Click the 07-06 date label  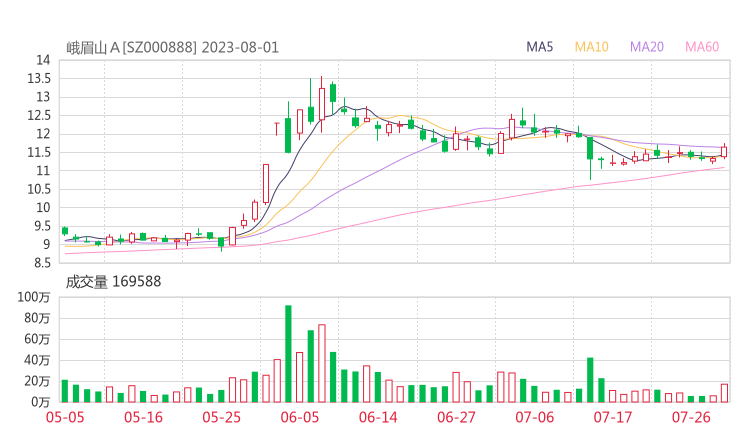click(535, 417)
